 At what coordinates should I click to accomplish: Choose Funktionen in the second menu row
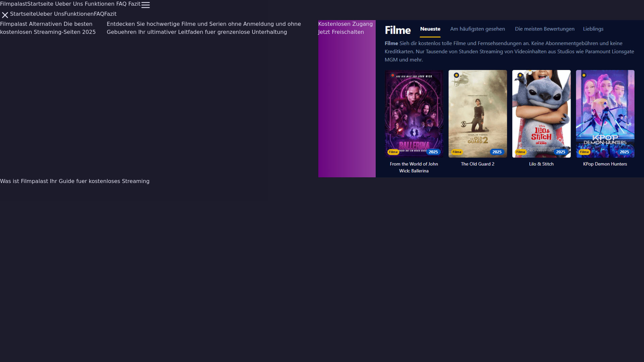pos(79,14)
